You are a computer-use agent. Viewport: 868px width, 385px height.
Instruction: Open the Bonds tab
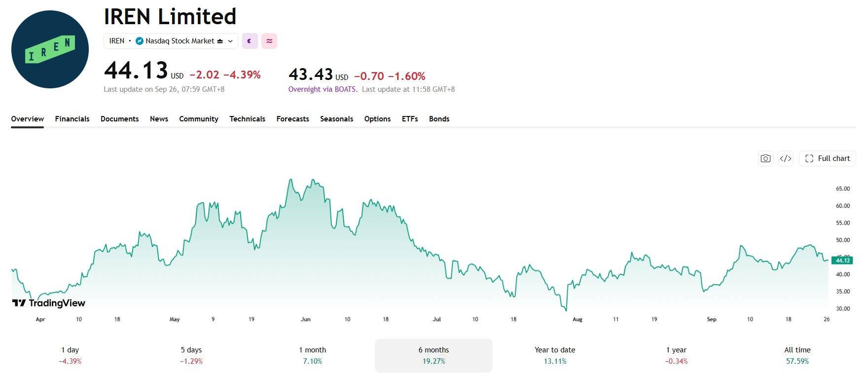439,119
